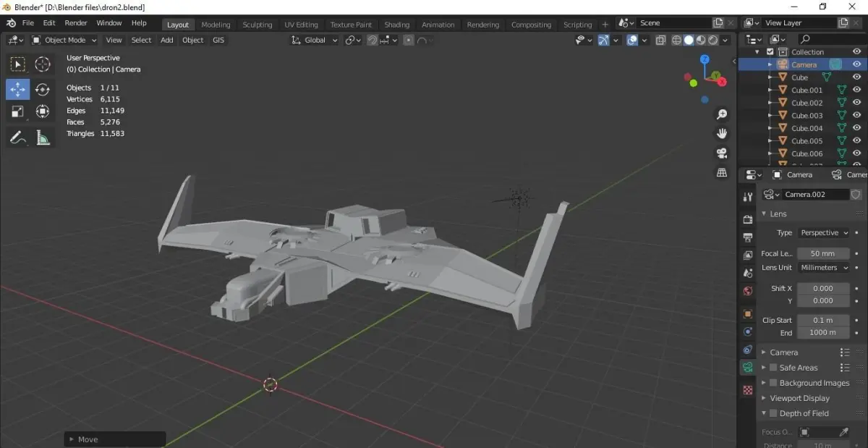The width and height of the screenshot is (868, 448).
Task: Select the Measure tool
Action: (x=43, y=137)
